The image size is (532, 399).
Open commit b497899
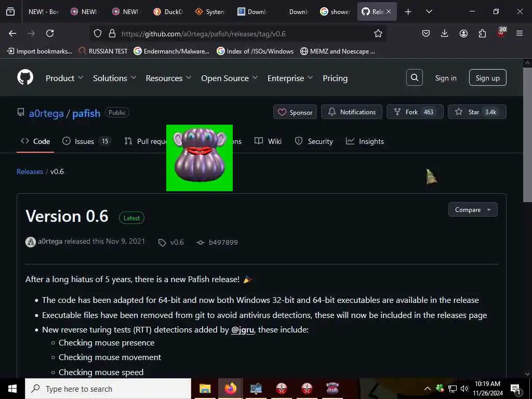pos(223,242)
